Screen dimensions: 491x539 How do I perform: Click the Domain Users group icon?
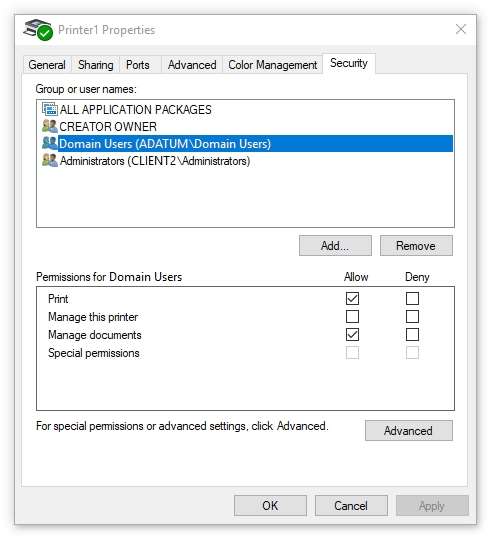(50, 143)
